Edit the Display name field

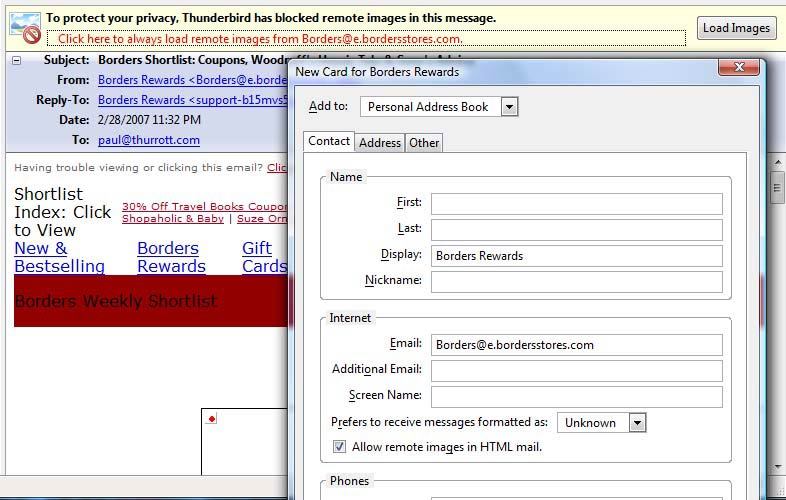(x=576, y=256)
